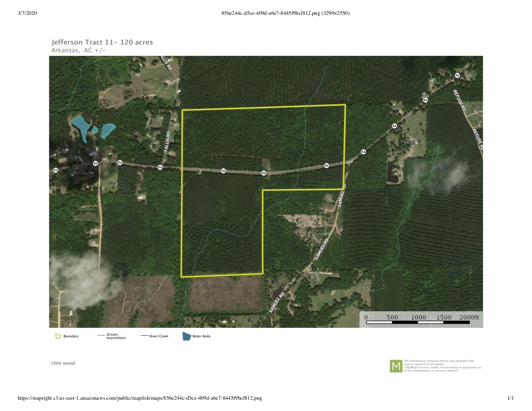The width and height of the screenshot is (532, 411).
Task: Click the route 54 marker closest to Refuge Rd
Action: tap(457, 75)
